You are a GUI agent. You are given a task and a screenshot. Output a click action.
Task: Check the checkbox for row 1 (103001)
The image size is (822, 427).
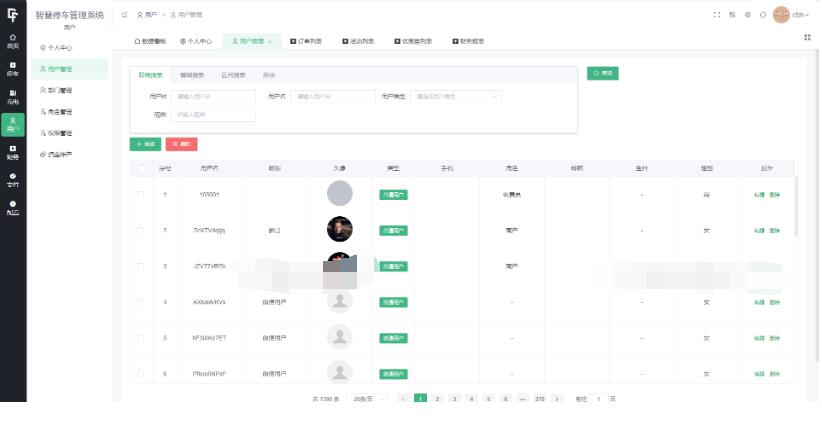point(140,194)
